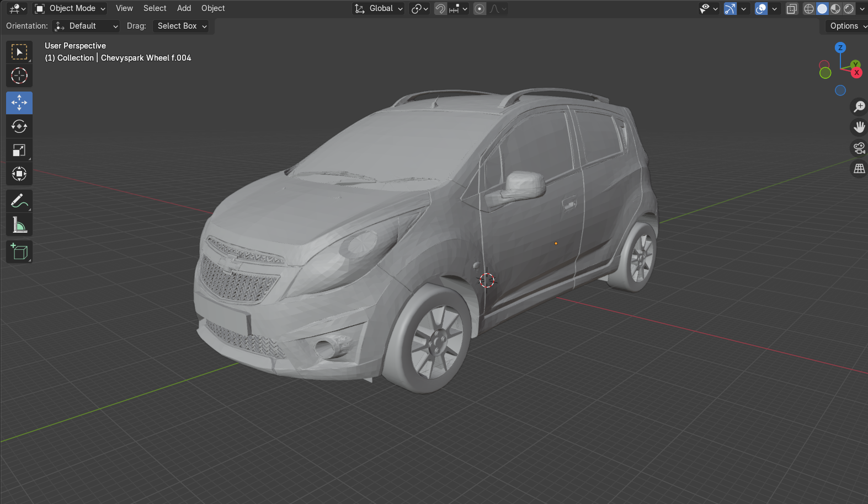This screenshot has height=504, width=868.
Task: Switch to Material Preview shading
Action: click(835, 9)
